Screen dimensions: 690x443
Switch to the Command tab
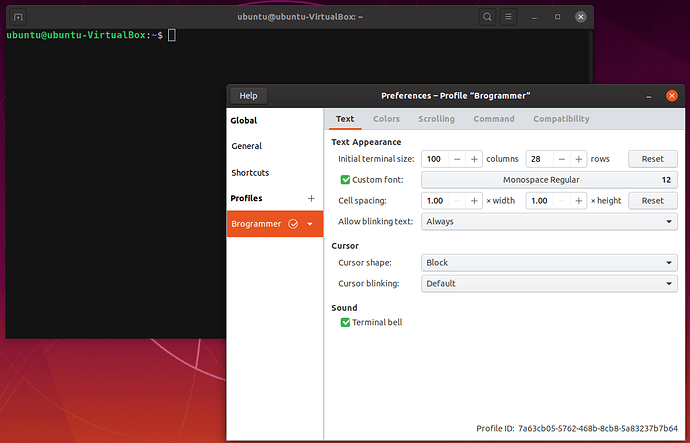(x=494, y=119)
